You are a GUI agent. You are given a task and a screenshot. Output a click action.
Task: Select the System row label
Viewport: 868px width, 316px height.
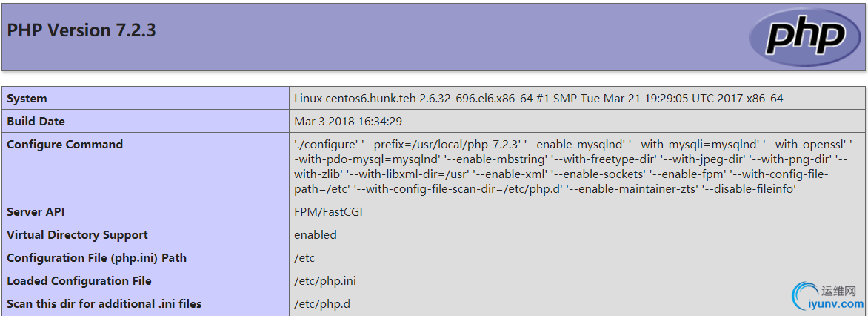(27, 99)
